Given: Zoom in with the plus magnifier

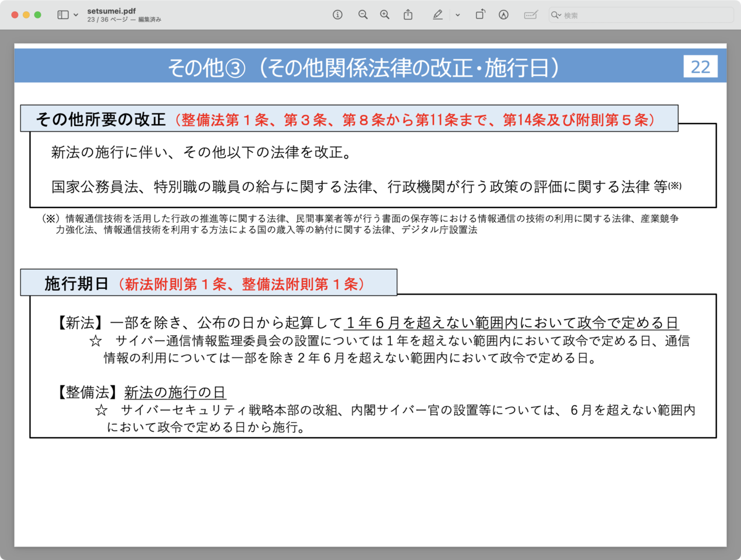Looking at the screenshot, I should coord(385,15).
